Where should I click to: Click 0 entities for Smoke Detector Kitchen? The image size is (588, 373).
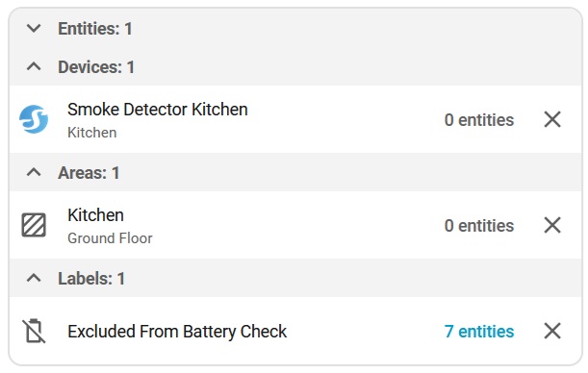[479, 120]
